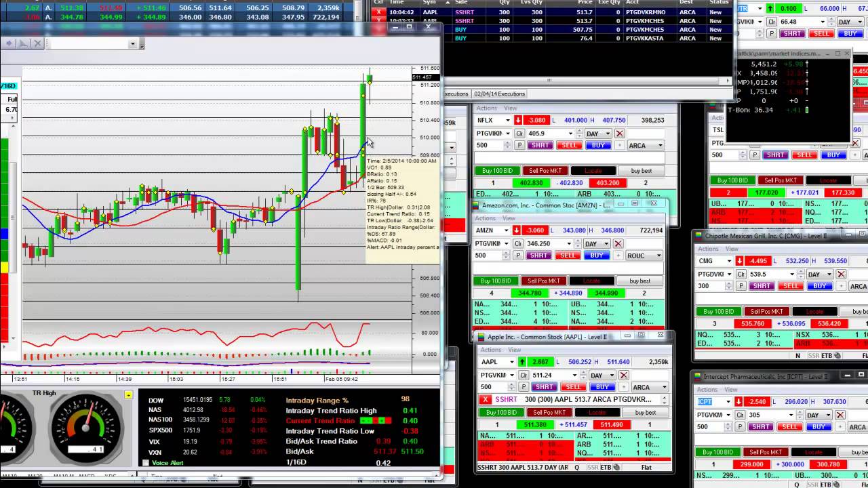Click the Clr button in AMZN window
The height and width of the screenshot is (488, 868).
coord(518,243)
